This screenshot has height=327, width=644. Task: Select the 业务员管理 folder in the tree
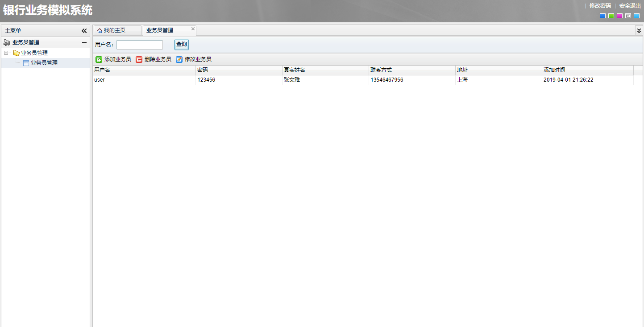pyautogui.click(x=34, y=53)
